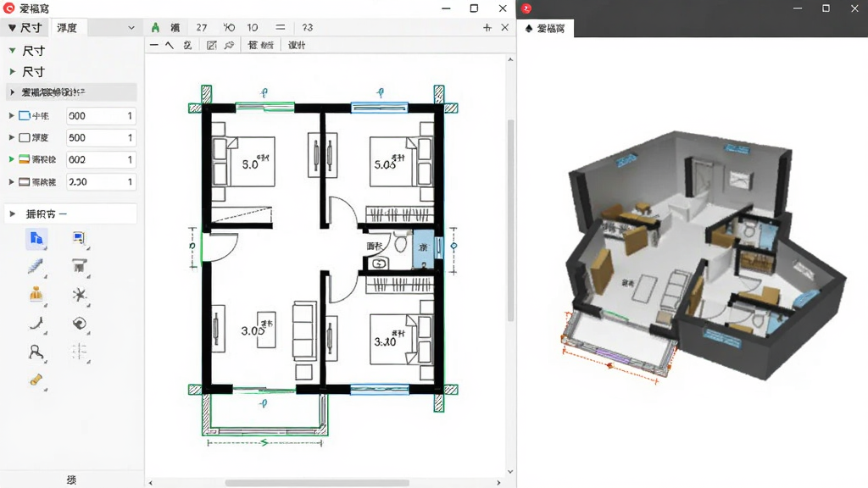Choose the blue striped staircase tool icon
The width and height of the screenshot is (868, 488).
pos(36,266)
